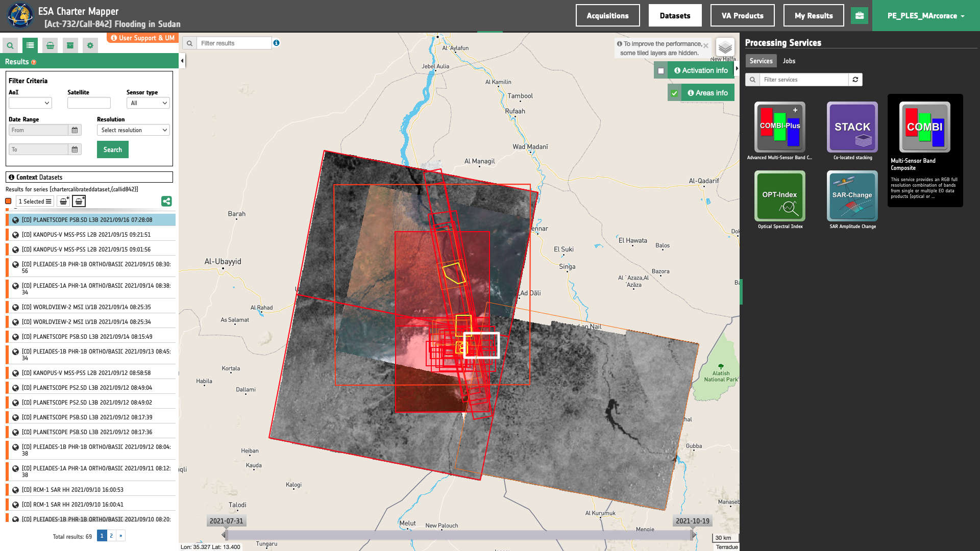Click the time range slider bar
Image resolution: width=980 pixels, height=551 pixels.
458,535
